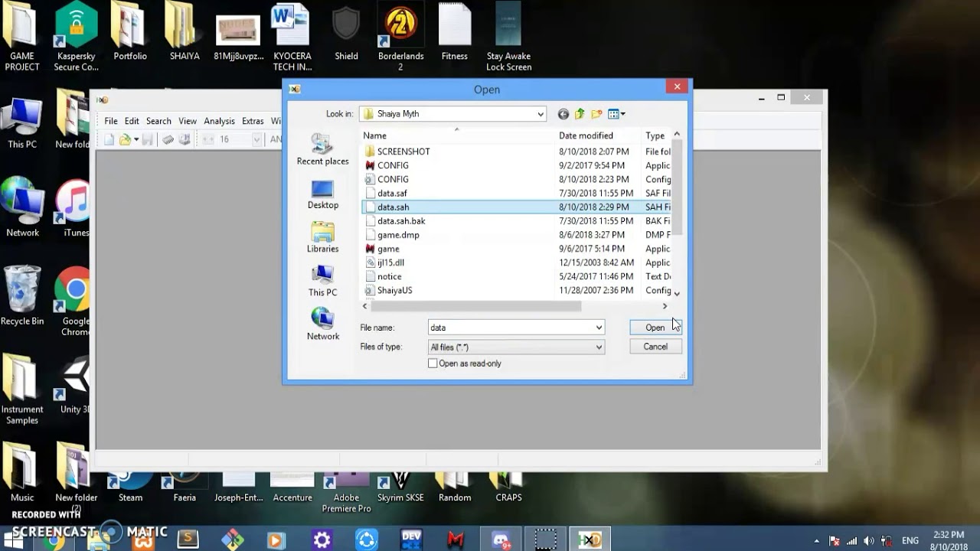The image size is (980, 551).
Task: Open Edit menu in hex editor window
Action: 132,121
